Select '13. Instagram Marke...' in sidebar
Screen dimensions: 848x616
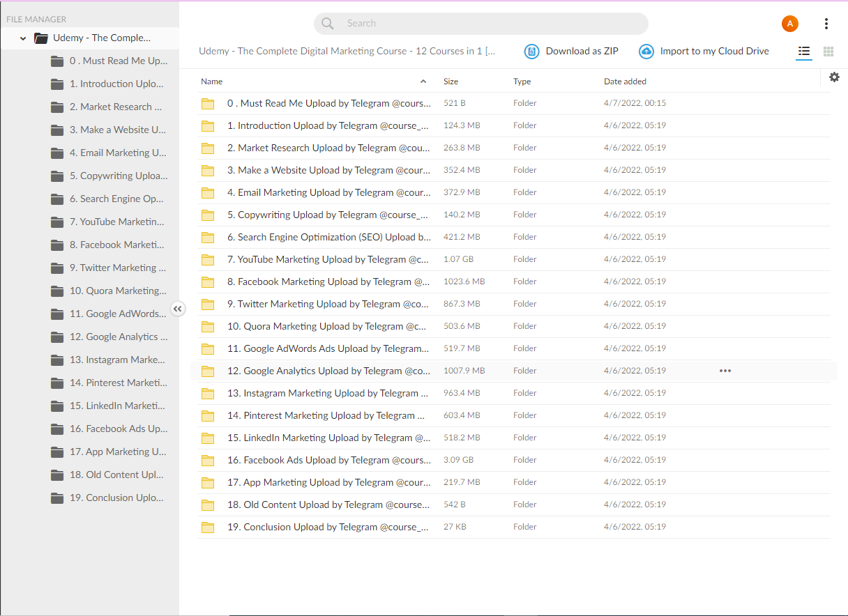click(x=117, y=360)
